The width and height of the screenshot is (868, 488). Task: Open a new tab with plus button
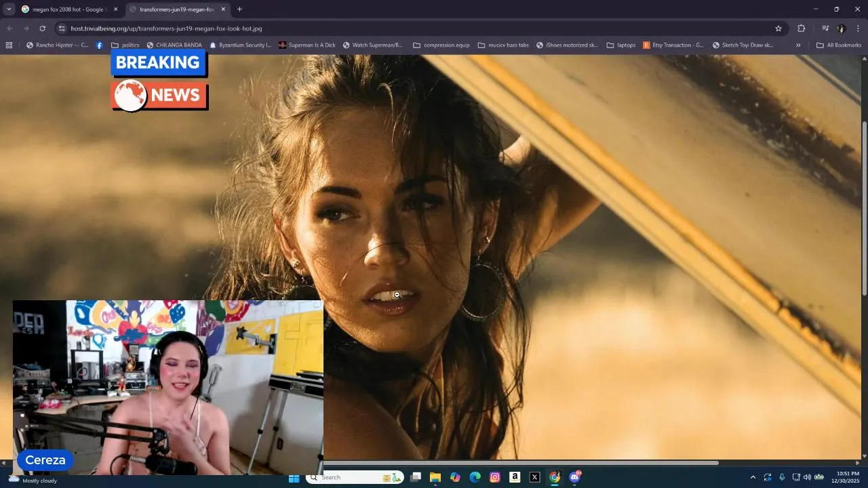point(239,9)
